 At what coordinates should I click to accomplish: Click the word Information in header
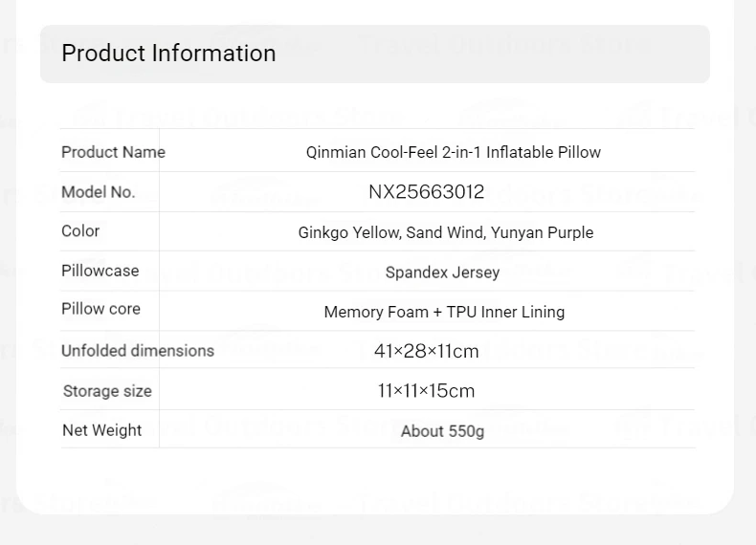point(213,53)
